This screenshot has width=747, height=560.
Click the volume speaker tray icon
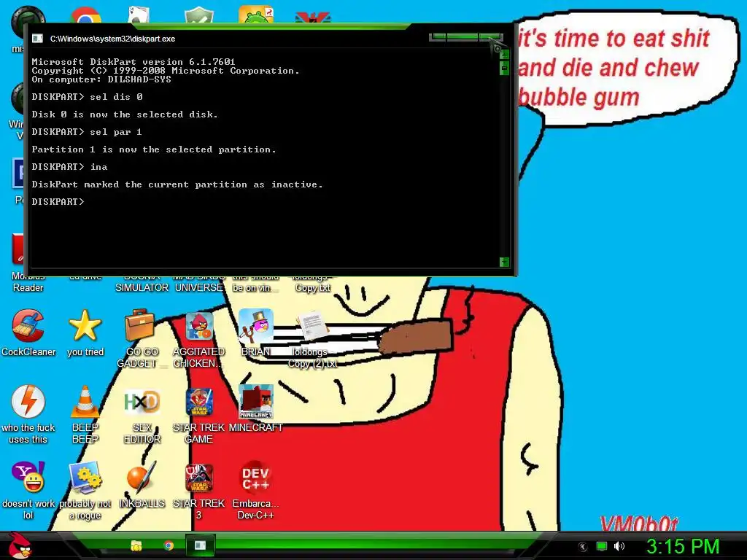click(619, 546)
